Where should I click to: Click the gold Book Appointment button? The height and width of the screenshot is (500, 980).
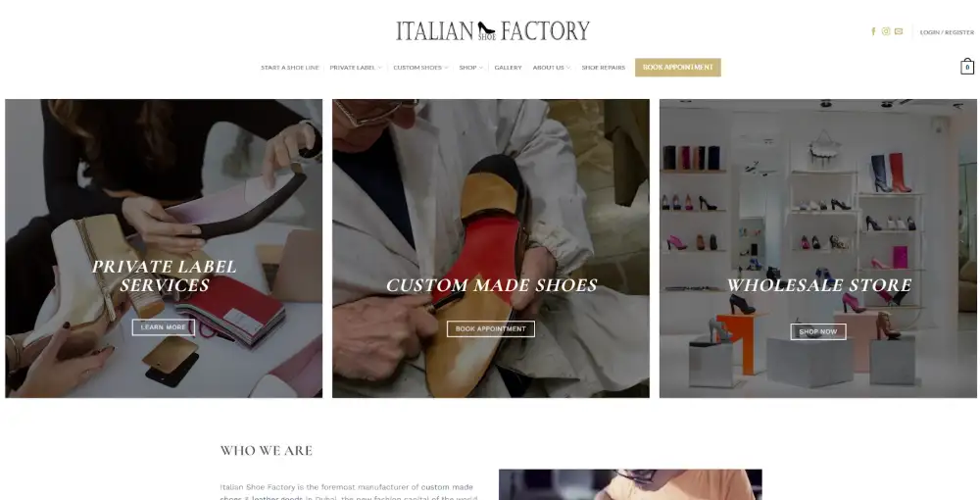[x=677, y=68]
